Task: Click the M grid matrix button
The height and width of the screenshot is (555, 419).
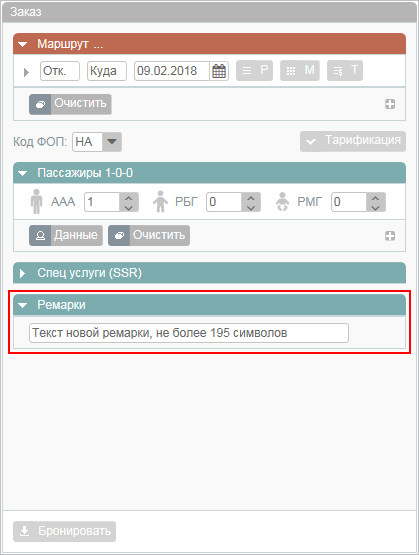Action: click(300, 71)
